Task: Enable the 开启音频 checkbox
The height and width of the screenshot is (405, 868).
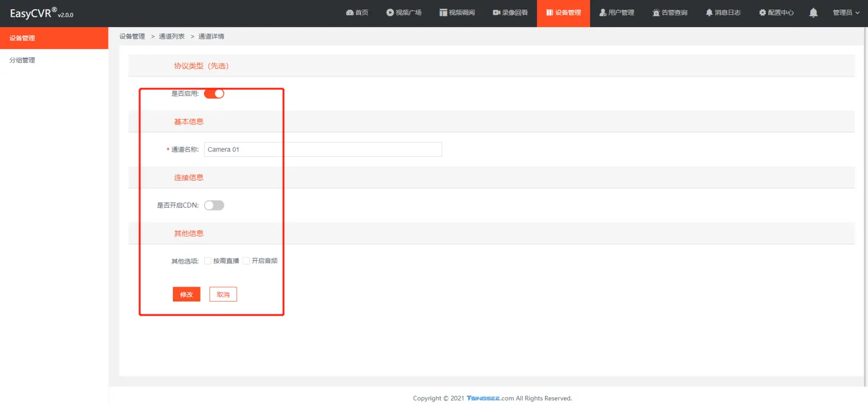Action: click(246, 261)
